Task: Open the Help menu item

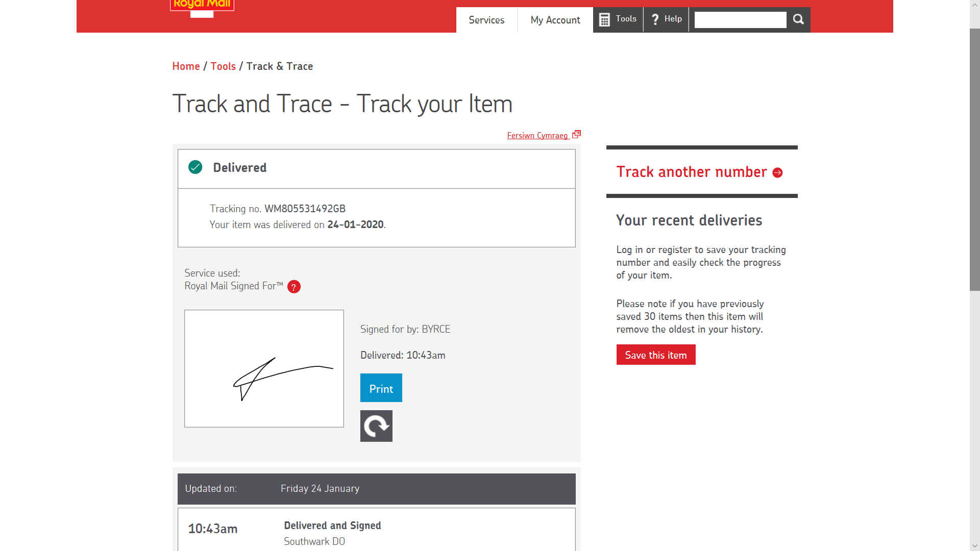Action: [666, 19]
